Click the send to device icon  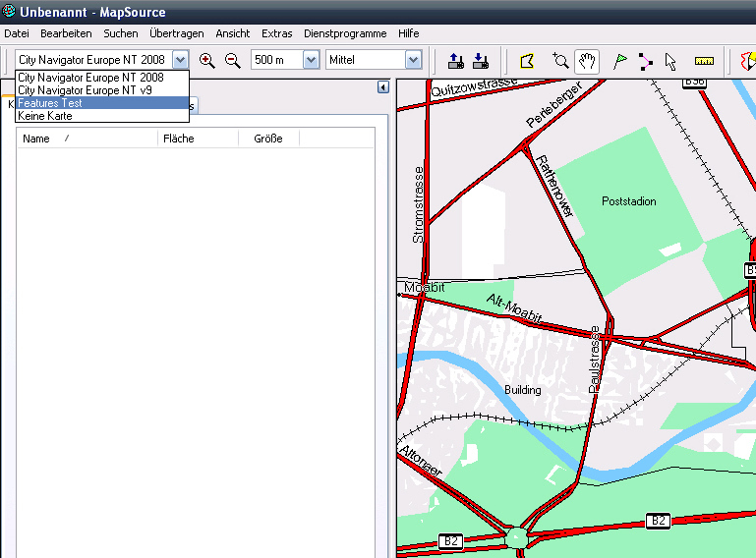pos(455,60)
